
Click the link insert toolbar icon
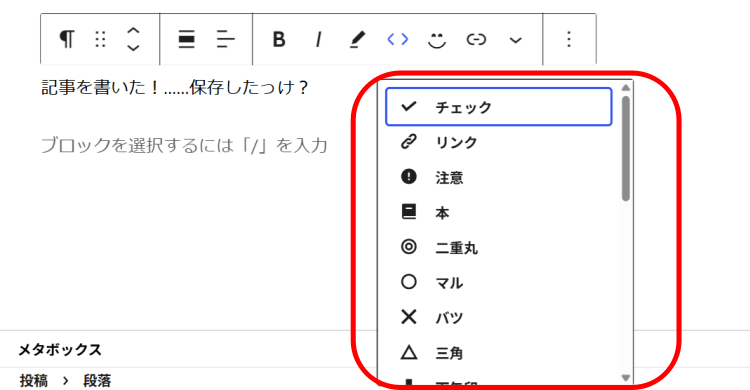[476, 39]
